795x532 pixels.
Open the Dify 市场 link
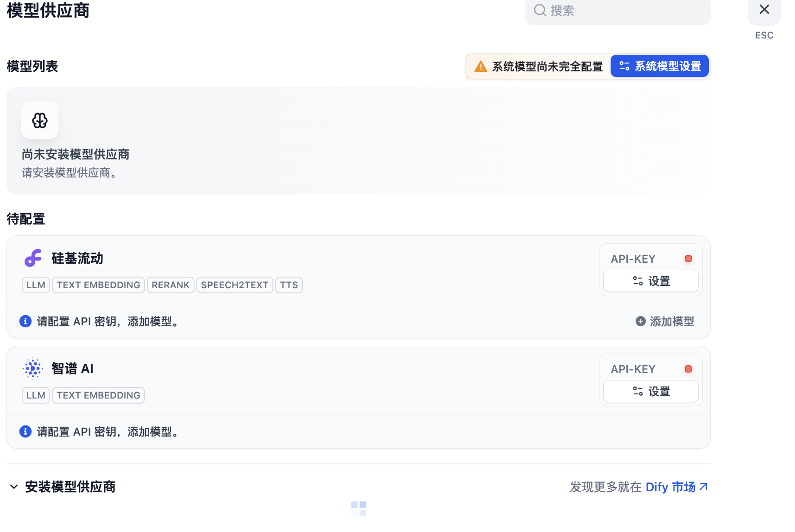click(676, 487)
